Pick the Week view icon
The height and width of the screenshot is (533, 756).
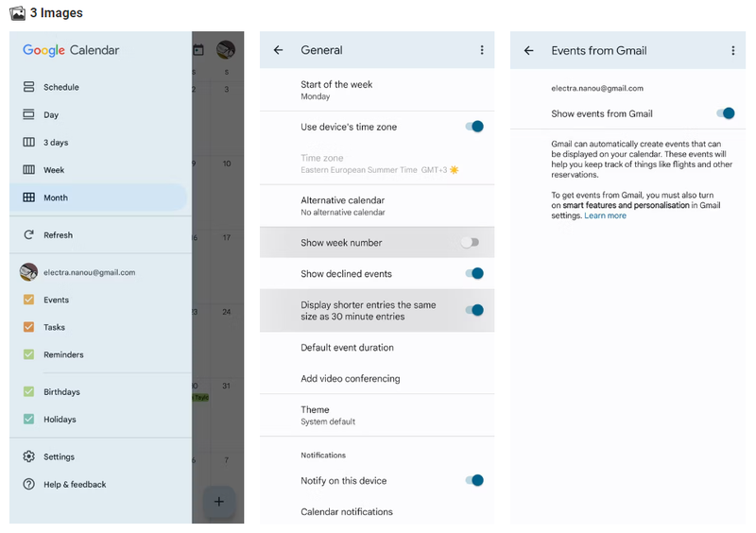point(29,169)
